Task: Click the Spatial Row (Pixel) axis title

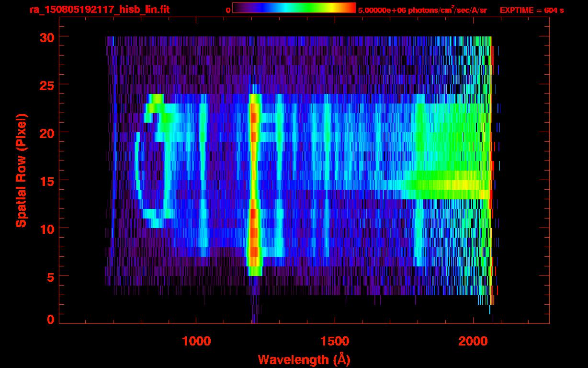Action: click(x=21, y=171)
